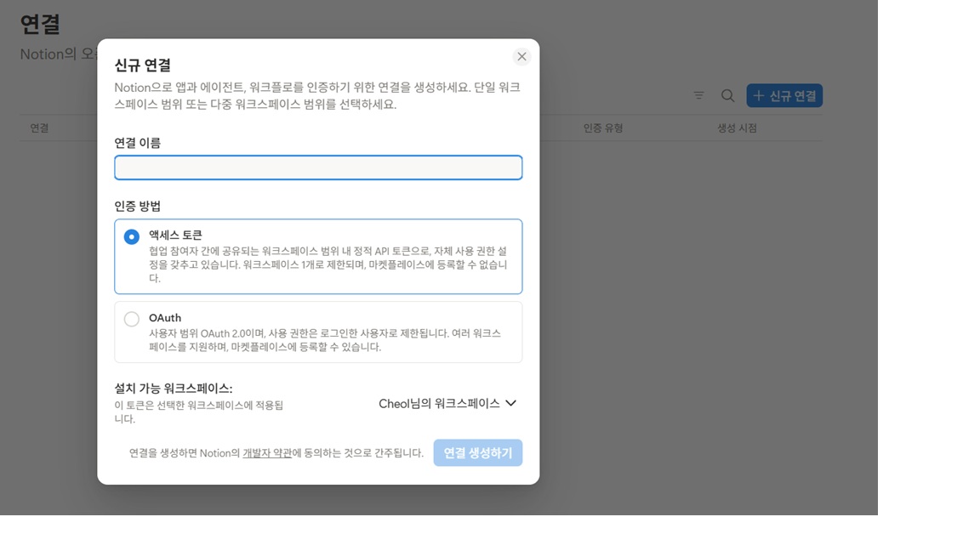980x551 pixels.
Task: Open the 개발자 약관 link
Action: click(267, 453)
